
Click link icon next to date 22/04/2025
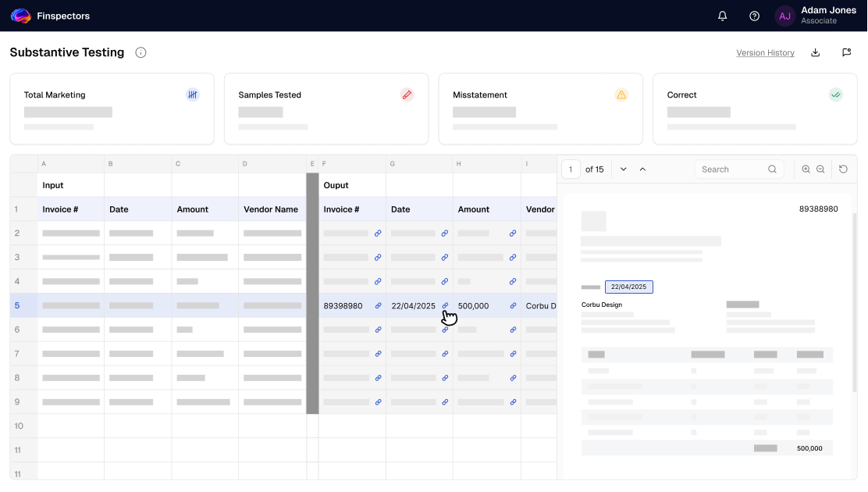coord(445,306)
